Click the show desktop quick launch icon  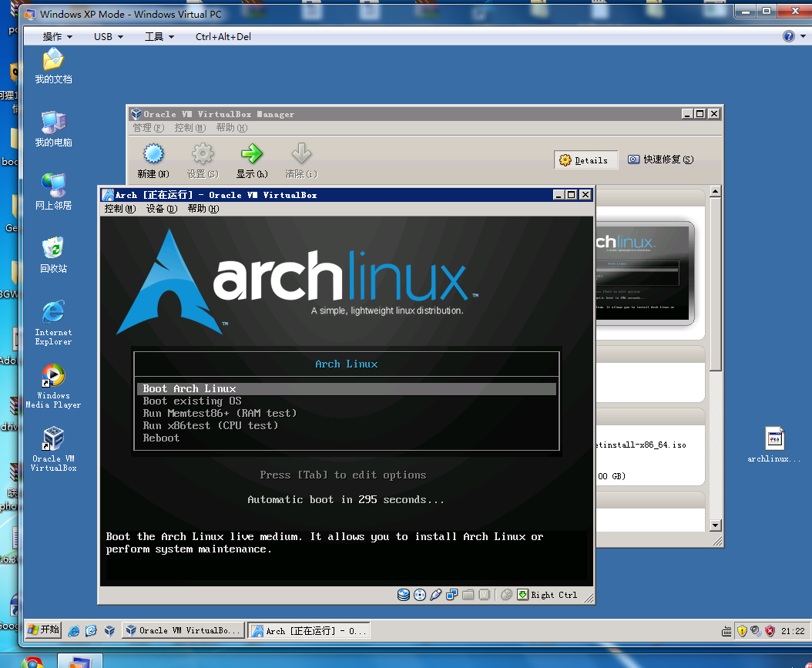pos(91,631)
